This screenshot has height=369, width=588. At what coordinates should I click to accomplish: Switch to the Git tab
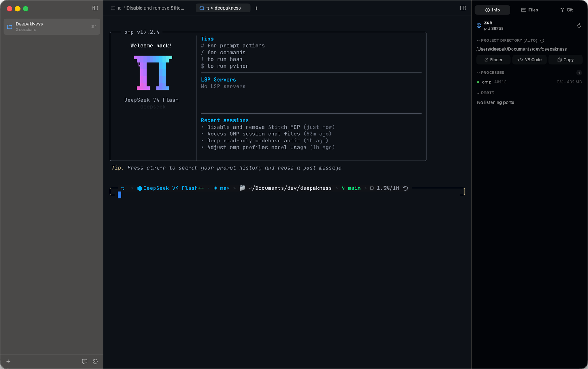tap(566, 10)
